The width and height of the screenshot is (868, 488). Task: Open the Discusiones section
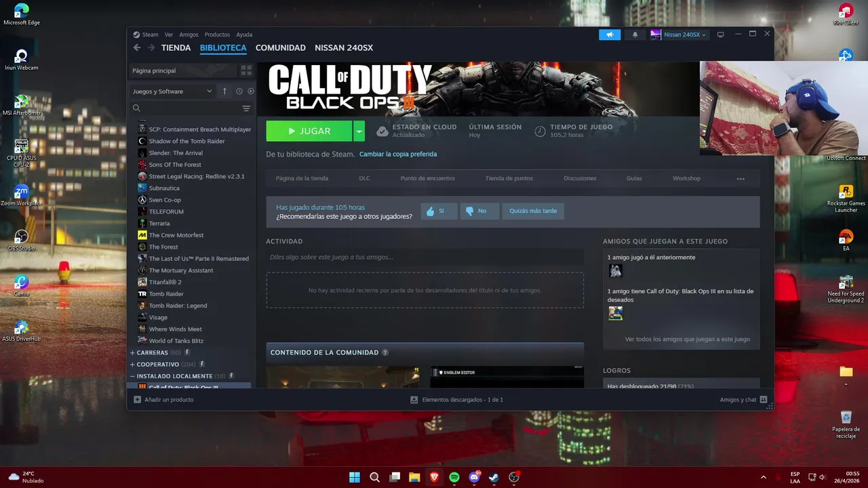pos(580,179)
